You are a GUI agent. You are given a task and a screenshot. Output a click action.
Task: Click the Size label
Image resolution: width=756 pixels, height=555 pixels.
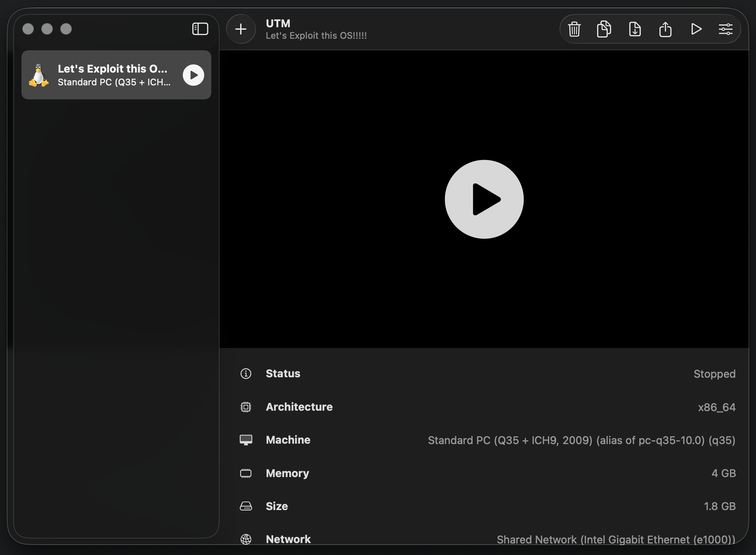click(x=277, y=506)
